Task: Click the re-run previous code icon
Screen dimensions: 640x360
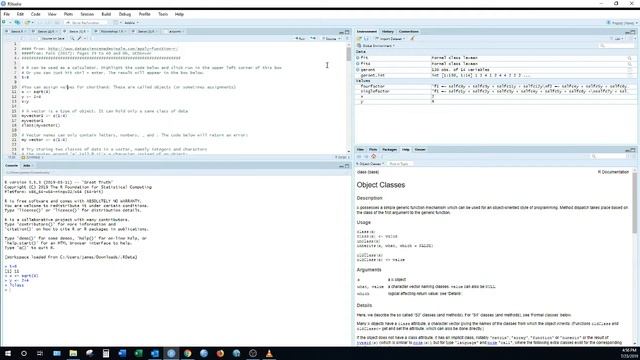Action: 313,38
